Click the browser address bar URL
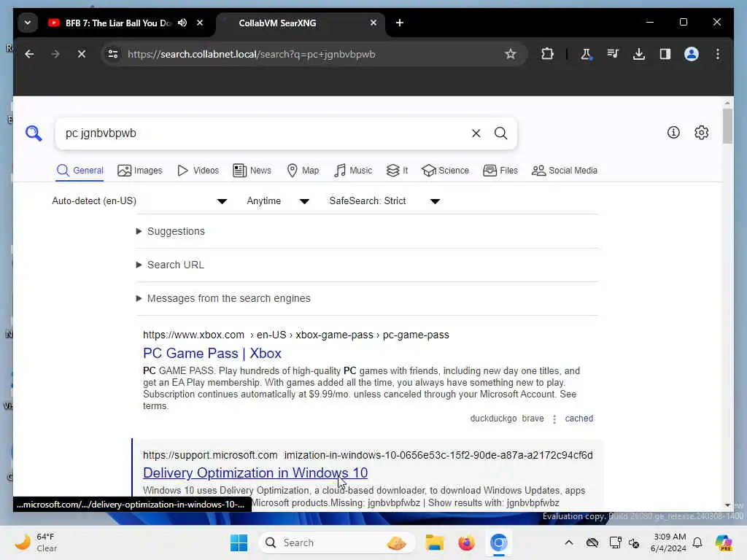The width and height of the screenshot is (747, 560). (x=252, y=54)
